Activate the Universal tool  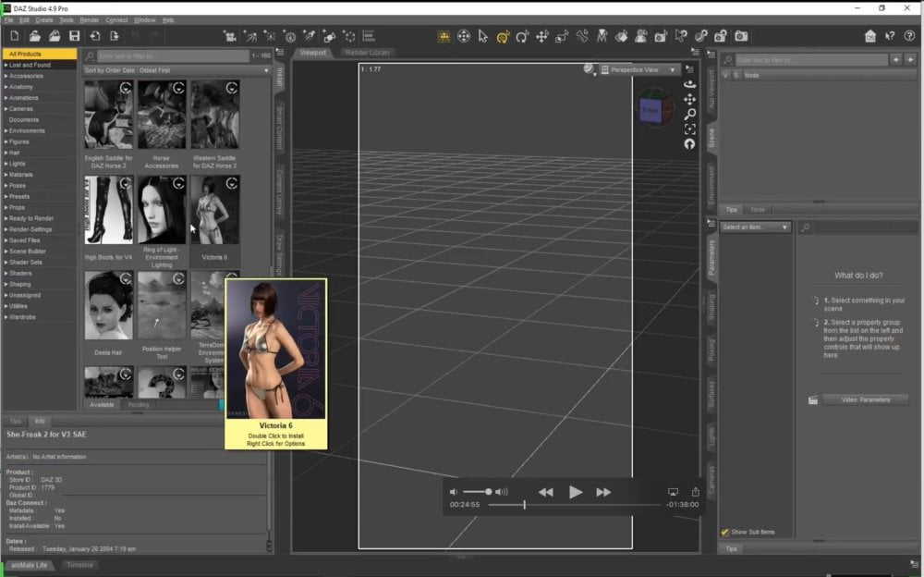[503, 37]
